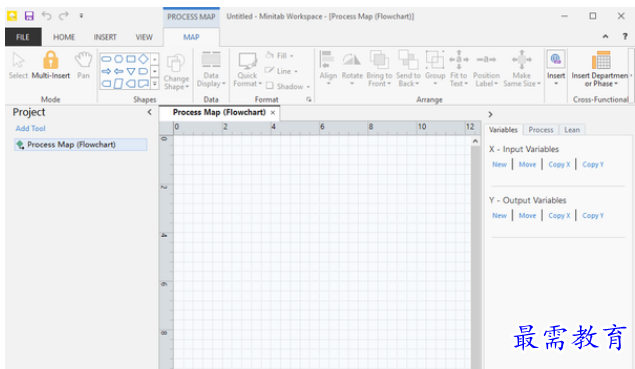Collapse the right task pane with chevron
635x369 pixels.
(490, 114)
